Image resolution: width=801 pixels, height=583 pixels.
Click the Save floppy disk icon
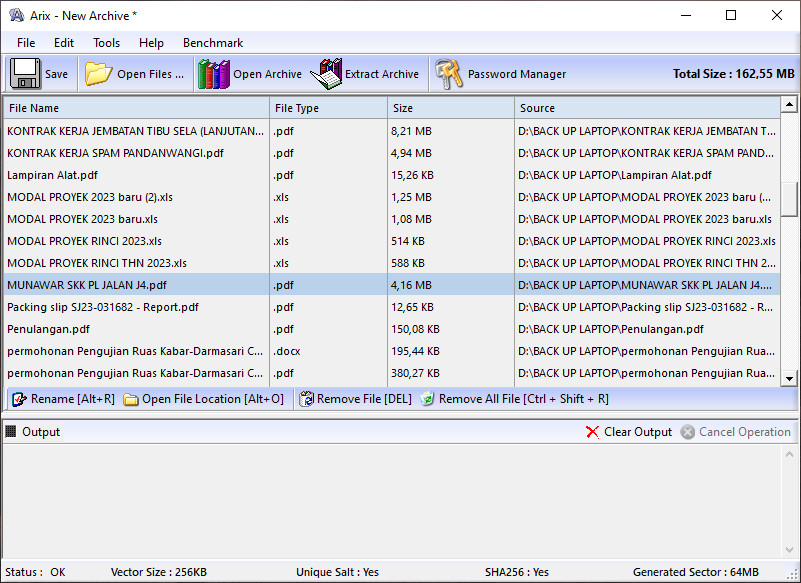point(25,74)
